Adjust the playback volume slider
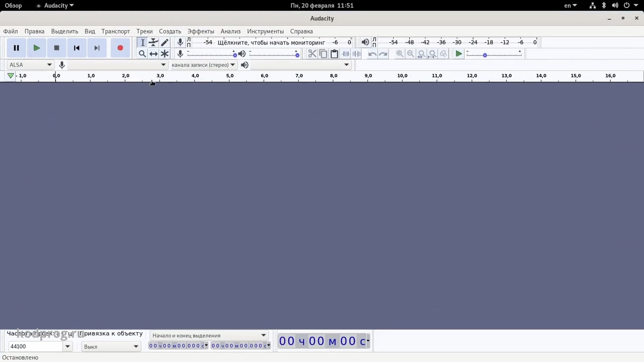Image resolution: width=644 pixels, height=362 pixels. point(274,54)
